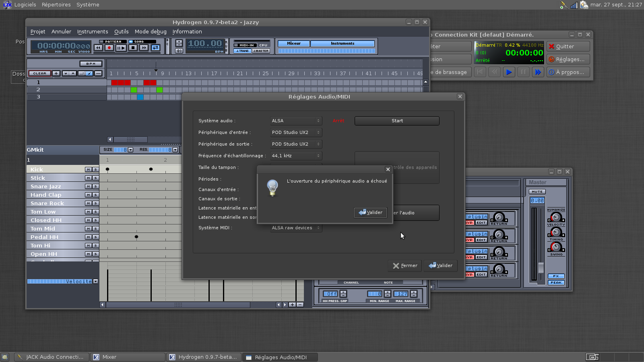Click the Fermer button

pyautogui.click(x=405, y=265)
